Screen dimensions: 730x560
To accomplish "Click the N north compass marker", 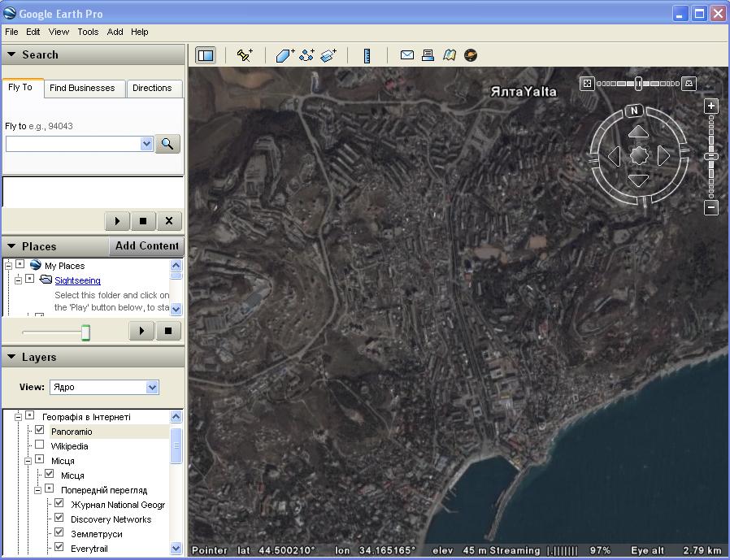I will 635,111.
